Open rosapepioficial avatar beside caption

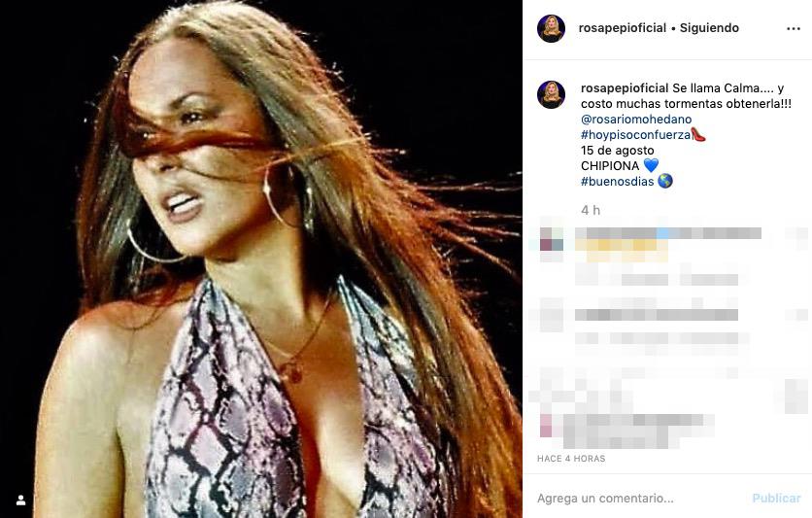pos(551,94)
